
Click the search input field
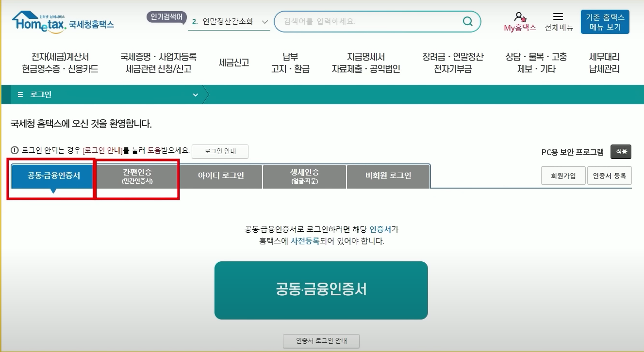pyautogui.click(x=369, y=21)
